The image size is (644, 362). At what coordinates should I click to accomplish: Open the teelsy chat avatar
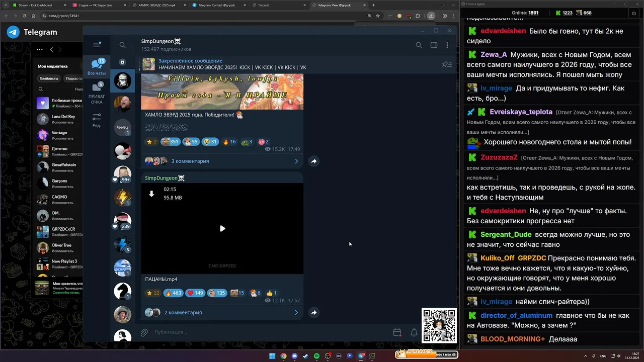(122, 128)
